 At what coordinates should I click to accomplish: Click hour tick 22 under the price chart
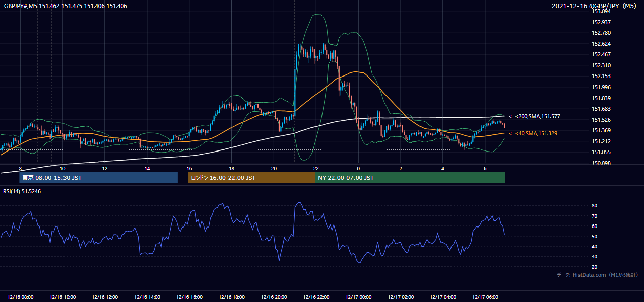pos(316,168)
